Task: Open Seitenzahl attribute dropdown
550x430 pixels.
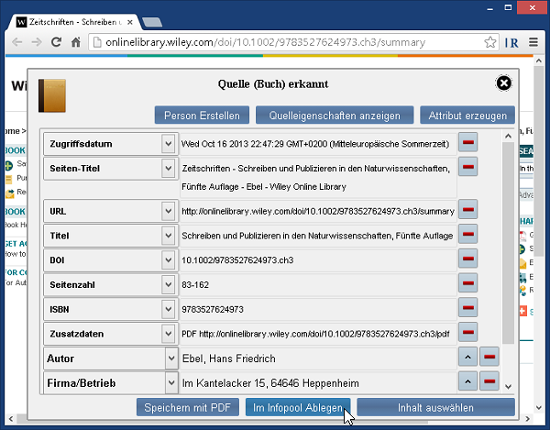Action: [x=168, y=285]
